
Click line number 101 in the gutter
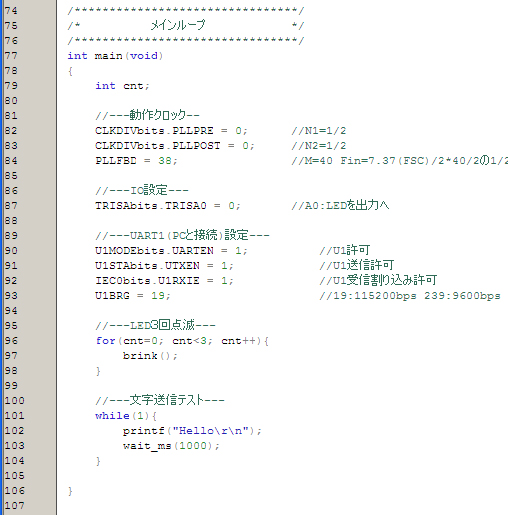(x=14, y=416)
